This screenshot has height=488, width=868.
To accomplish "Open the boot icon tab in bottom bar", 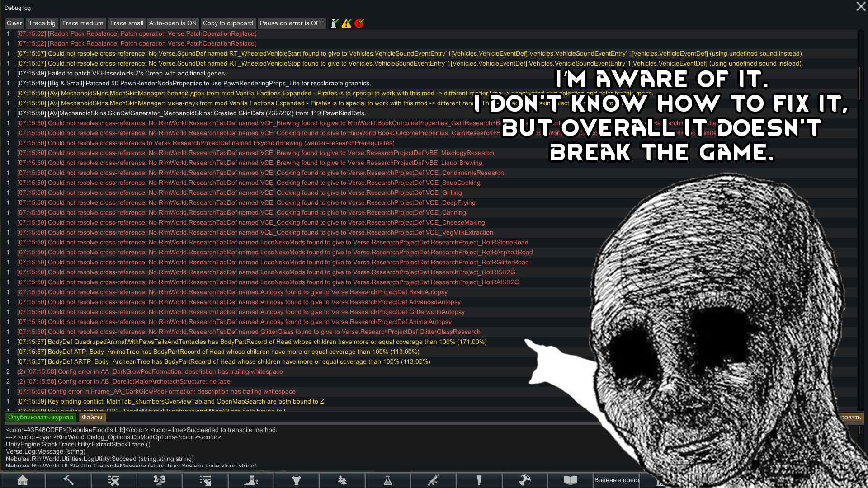I will (251, 480).
